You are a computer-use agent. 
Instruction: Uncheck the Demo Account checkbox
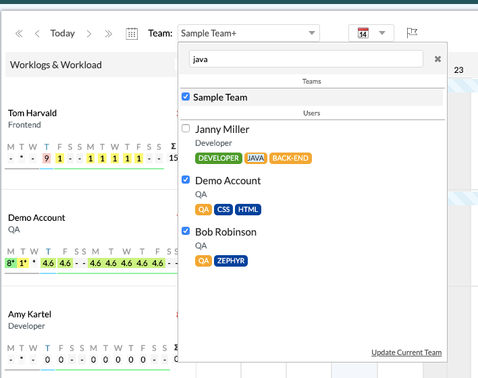pyautogui.click(x=186, y=180)
